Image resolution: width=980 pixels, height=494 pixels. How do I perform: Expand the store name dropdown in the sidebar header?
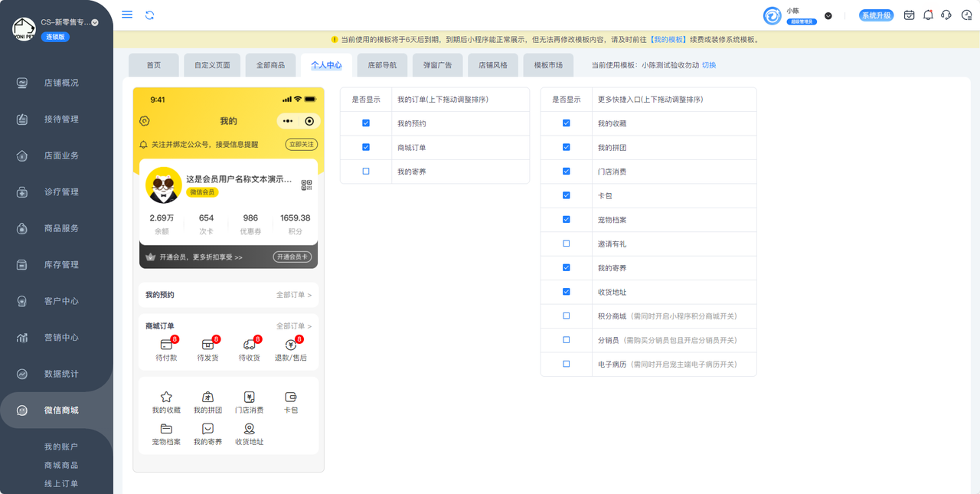(95, 23)
